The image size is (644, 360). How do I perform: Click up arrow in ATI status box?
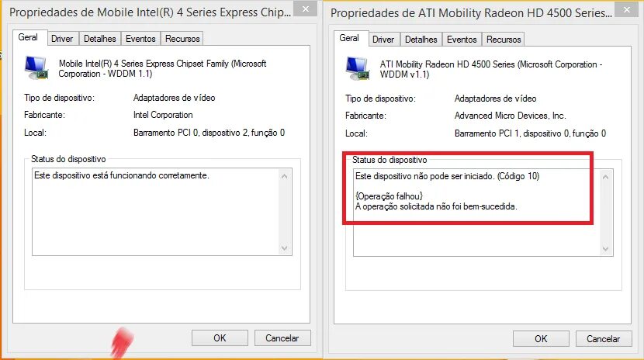(605, 177)
